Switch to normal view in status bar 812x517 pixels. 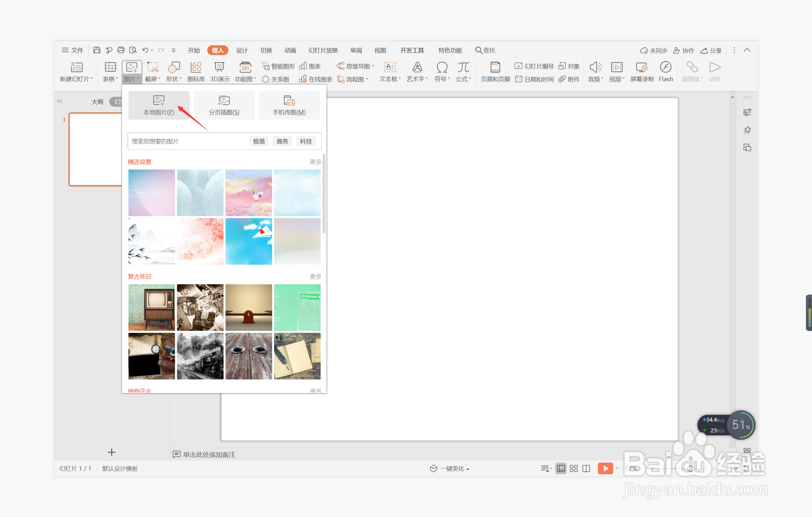pos(561,469)
